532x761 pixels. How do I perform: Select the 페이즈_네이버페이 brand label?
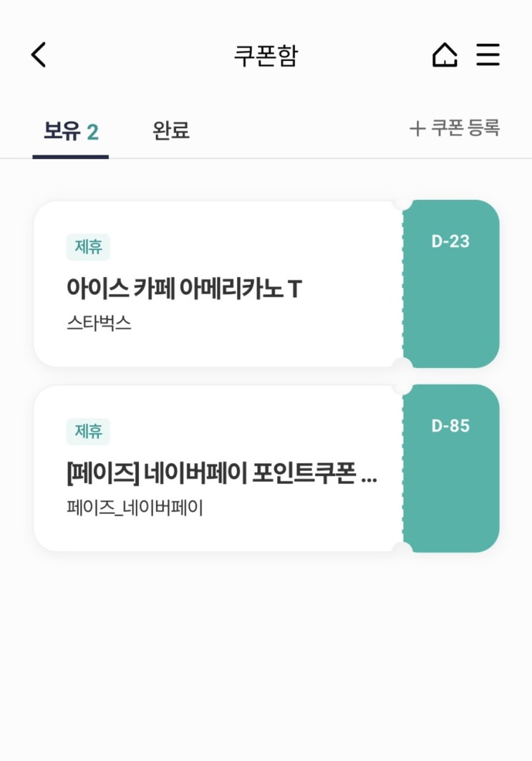[135, 508]
